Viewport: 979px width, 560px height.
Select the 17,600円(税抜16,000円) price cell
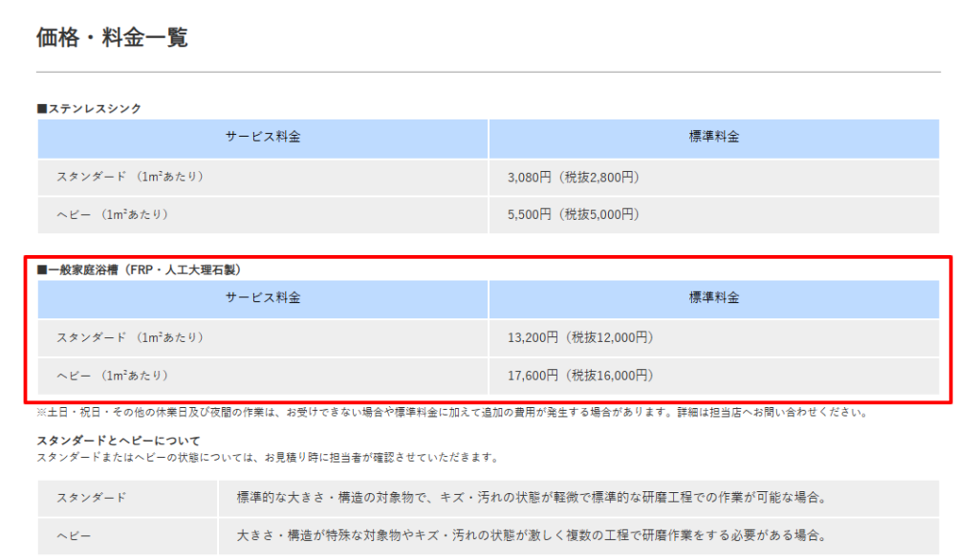pos(713,376)
